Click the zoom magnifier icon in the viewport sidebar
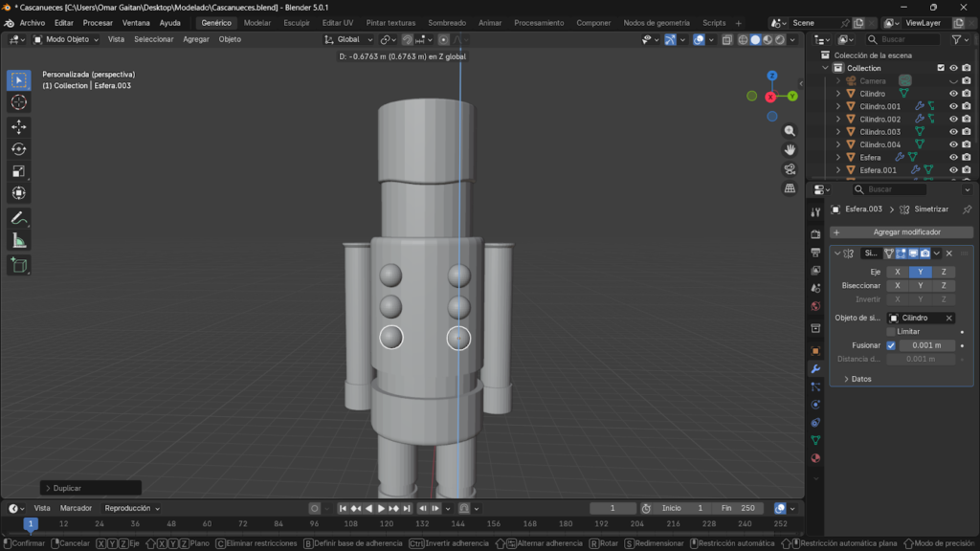 (x=789, y=130)
